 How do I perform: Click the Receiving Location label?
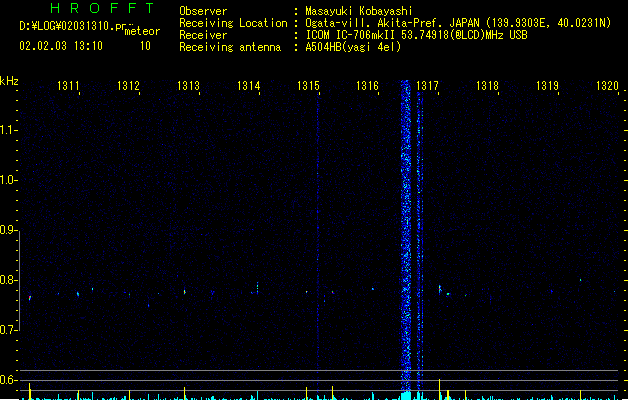point(233,23)
